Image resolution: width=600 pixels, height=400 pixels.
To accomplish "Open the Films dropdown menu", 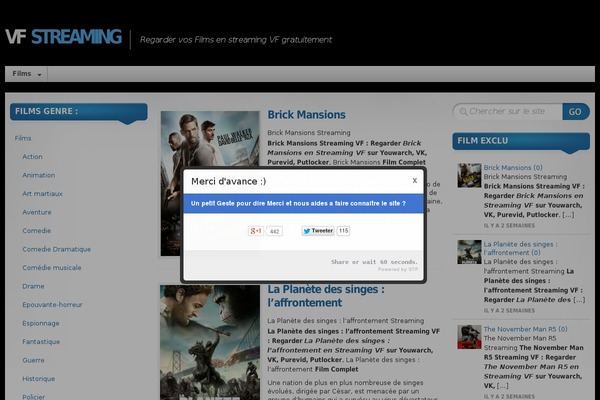I will 26,74.
